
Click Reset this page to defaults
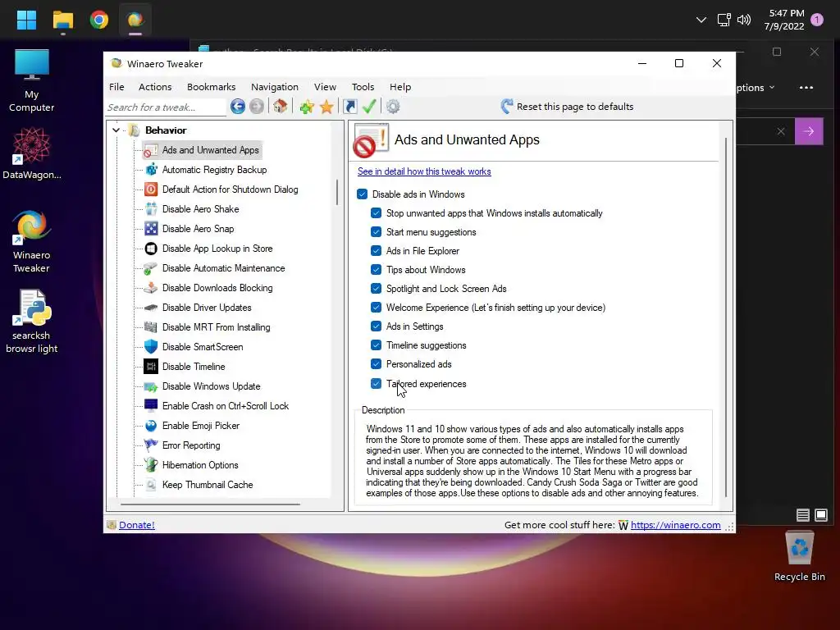568,107
